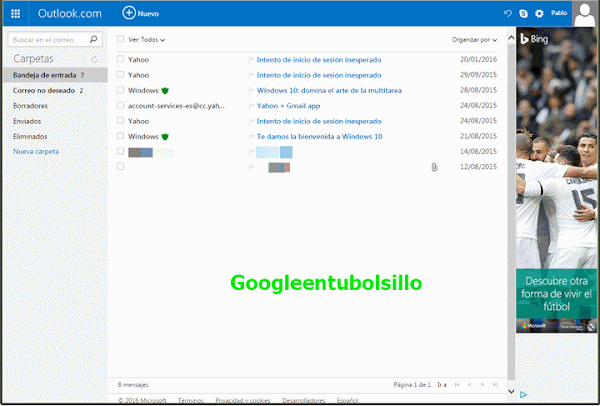This screenshot has height=406, width=600.
Task: Open the app launcher grid icon
Action: (16, 13)
